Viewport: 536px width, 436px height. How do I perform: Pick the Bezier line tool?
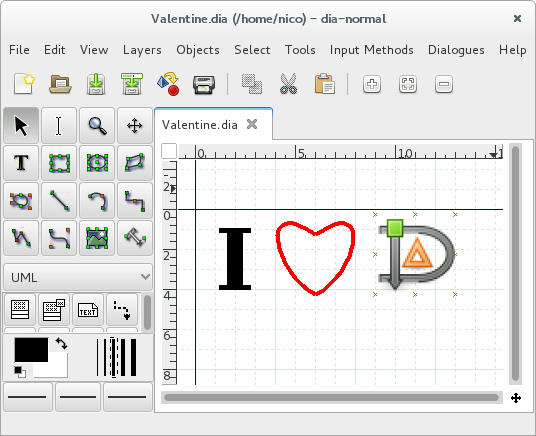click(x=59, y=238)
